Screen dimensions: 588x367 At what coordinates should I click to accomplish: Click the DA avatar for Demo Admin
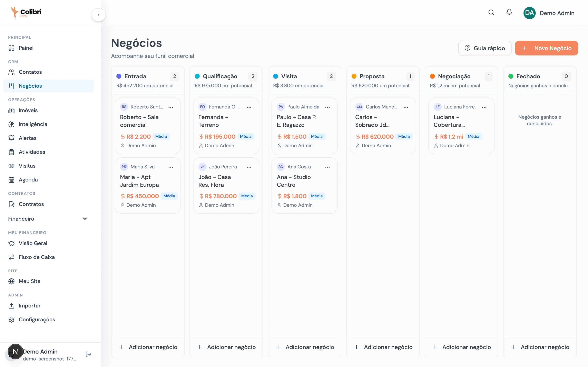529,13
